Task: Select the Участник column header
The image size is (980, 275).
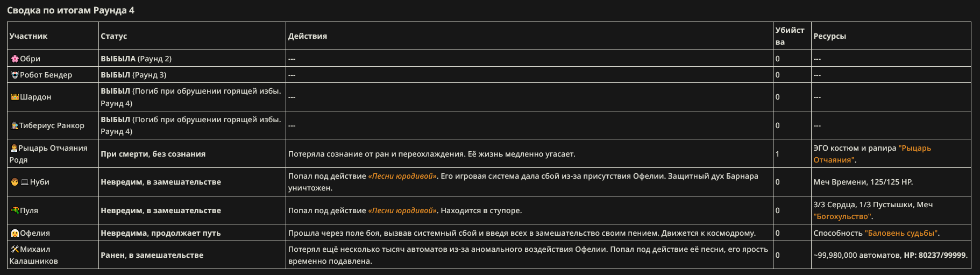Action: 29,36
